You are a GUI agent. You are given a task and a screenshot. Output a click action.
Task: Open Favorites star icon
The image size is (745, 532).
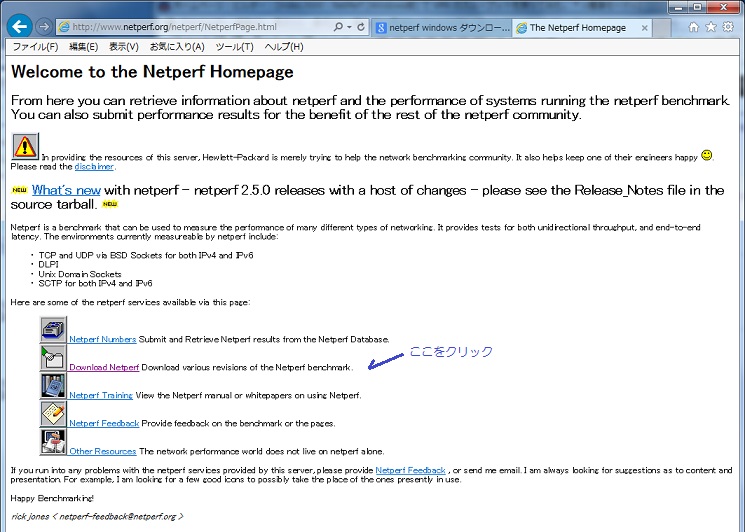(711, 27)
